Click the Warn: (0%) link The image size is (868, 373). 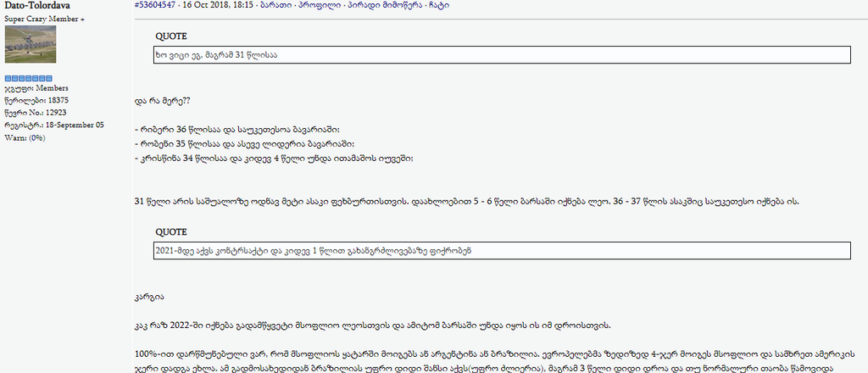(x=25, y=138)
